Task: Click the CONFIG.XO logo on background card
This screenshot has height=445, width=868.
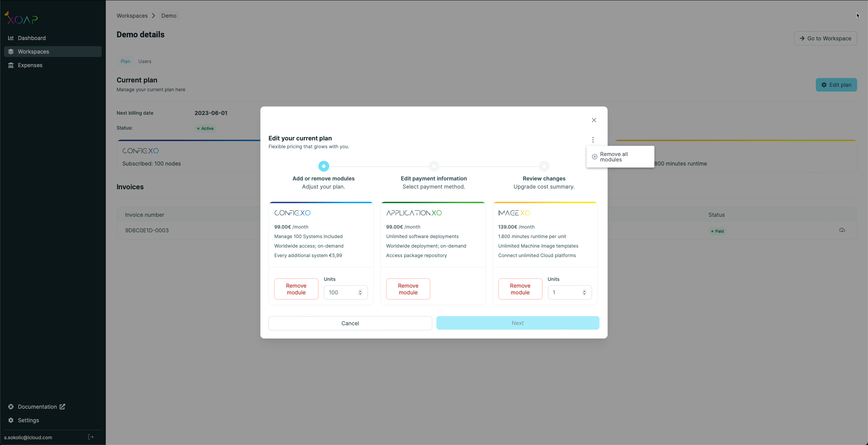Action: click(x=140, y=151)
